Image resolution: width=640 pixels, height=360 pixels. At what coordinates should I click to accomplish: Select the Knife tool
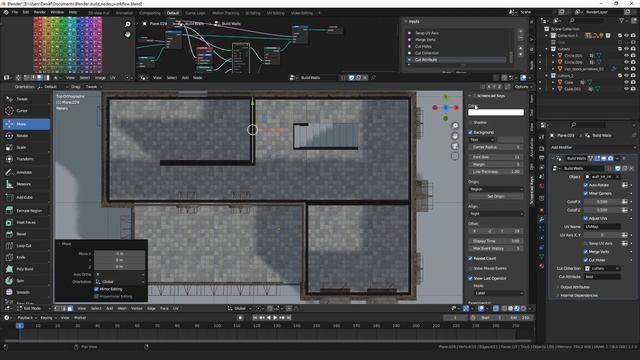[x=26, y=258]
